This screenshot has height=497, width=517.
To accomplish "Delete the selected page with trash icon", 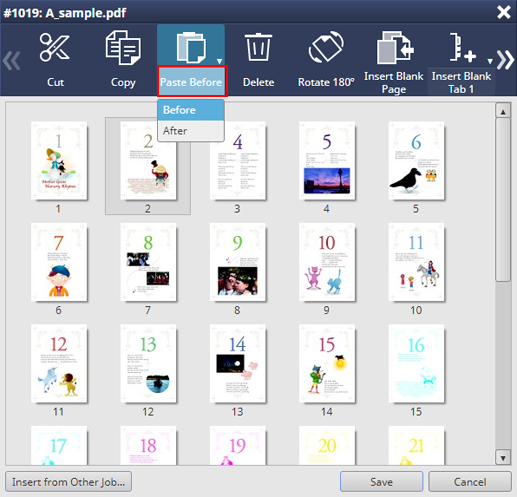I will (258, 47).
